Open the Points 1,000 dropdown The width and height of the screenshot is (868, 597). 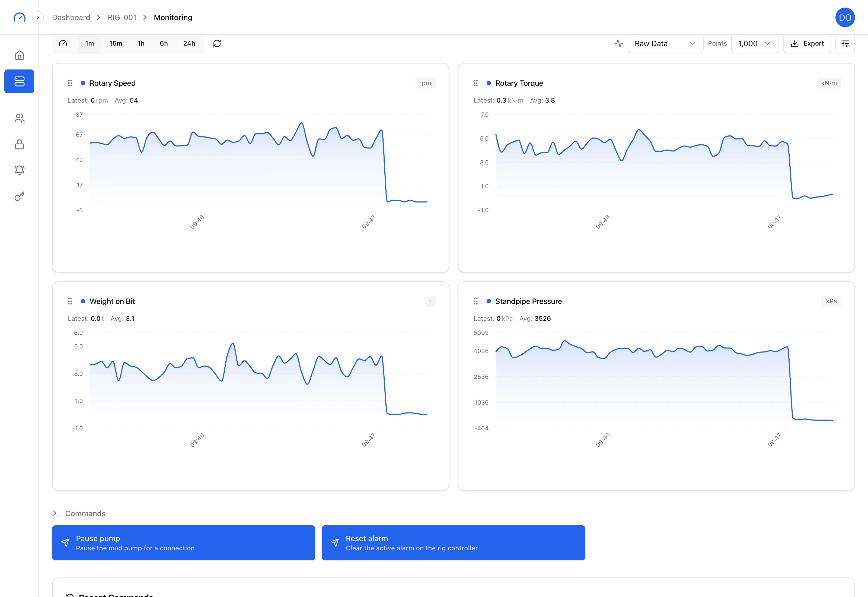click(x=755, y=43)
